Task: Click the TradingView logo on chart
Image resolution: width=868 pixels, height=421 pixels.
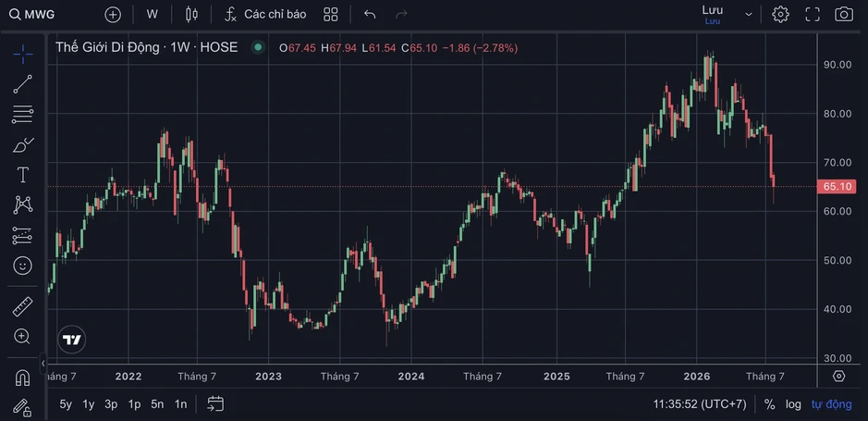Action: click(x=72, y=340)
